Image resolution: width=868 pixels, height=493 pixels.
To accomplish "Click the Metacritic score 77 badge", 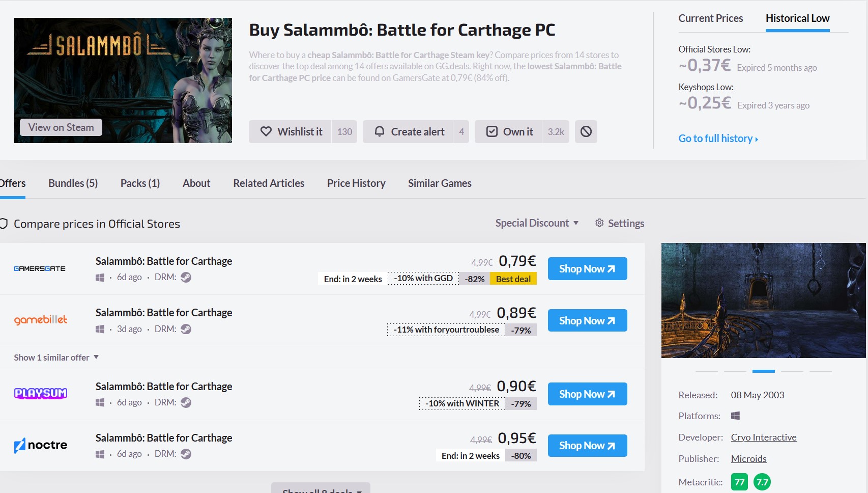I will [x=739, y=482].
